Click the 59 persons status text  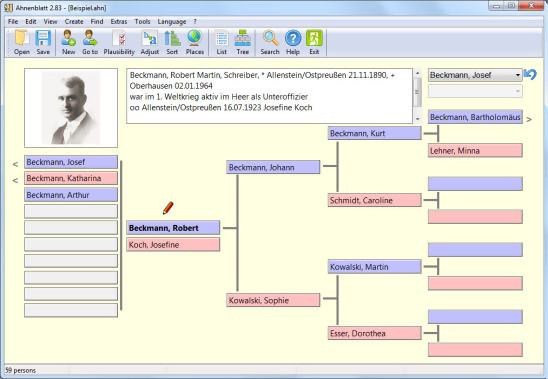pyautogui.click(x=20, y=370)
